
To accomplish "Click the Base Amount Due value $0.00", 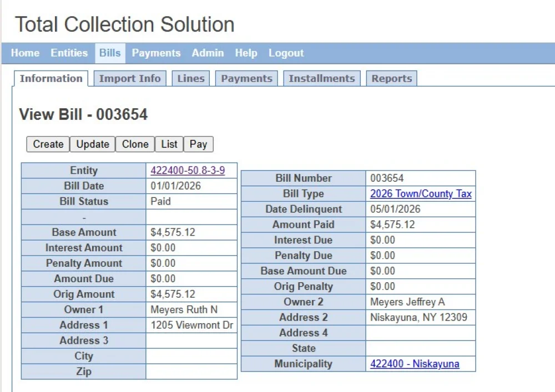I will click(382, 271).
